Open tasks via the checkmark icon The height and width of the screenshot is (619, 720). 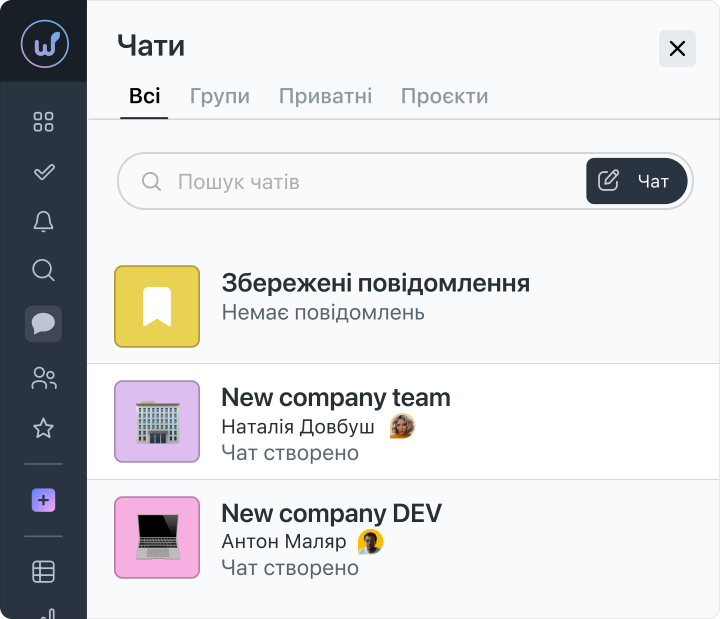pyautogui.click(x=44, y=172)
